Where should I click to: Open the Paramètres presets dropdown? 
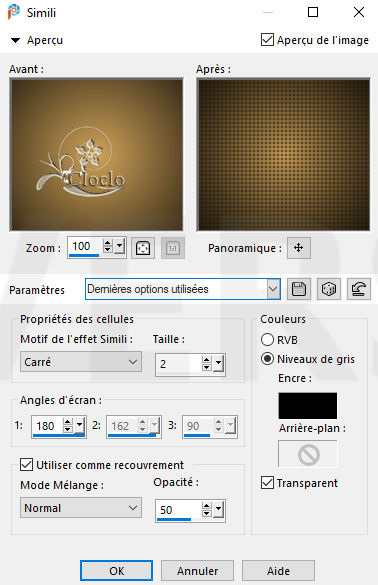point(182,289)
